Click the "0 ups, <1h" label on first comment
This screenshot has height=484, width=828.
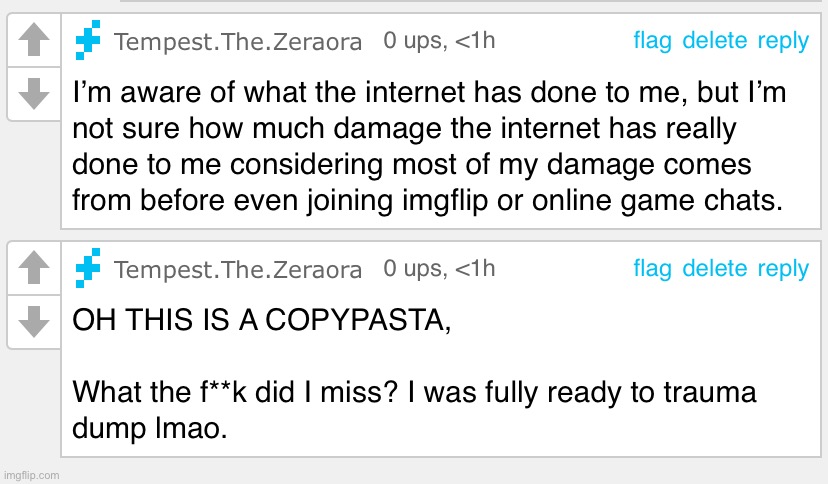pos(439,41)
